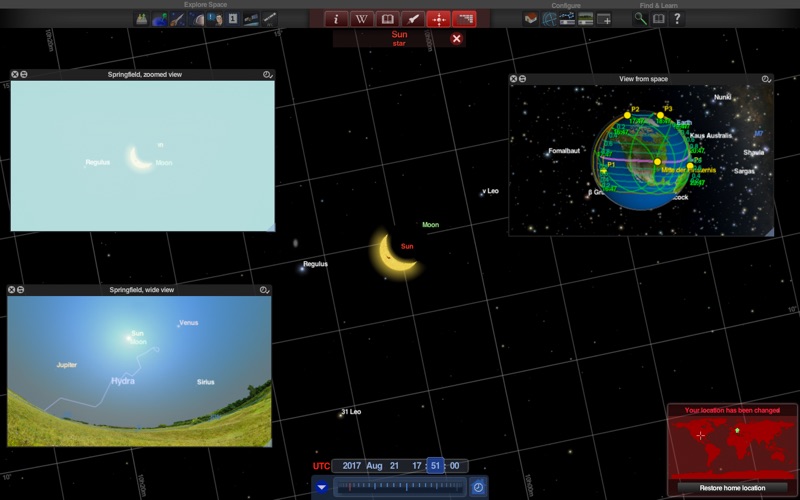The width and height of the screenshot is (800, 500).
Task: Select the year 2017 field
Action: [352, 466]
